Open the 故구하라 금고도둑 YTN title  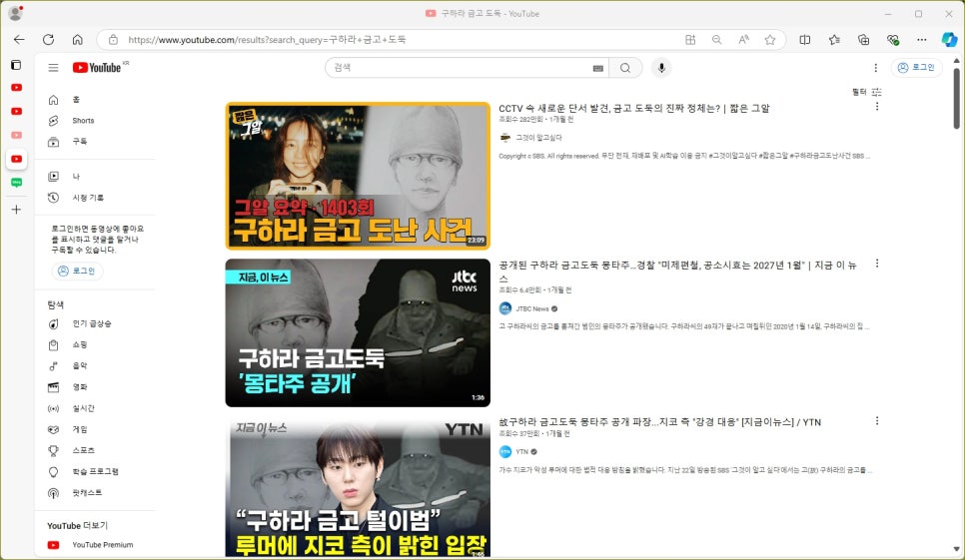[659, 422]
